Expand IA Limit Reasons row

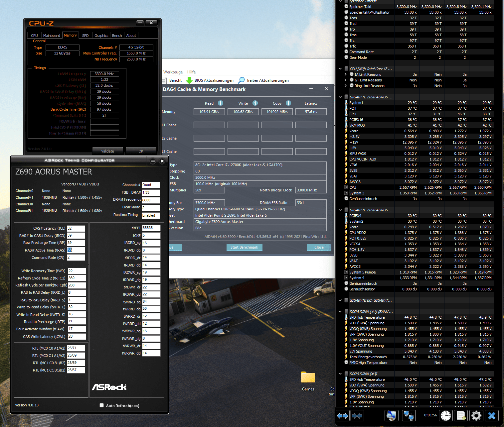point(346,74)
